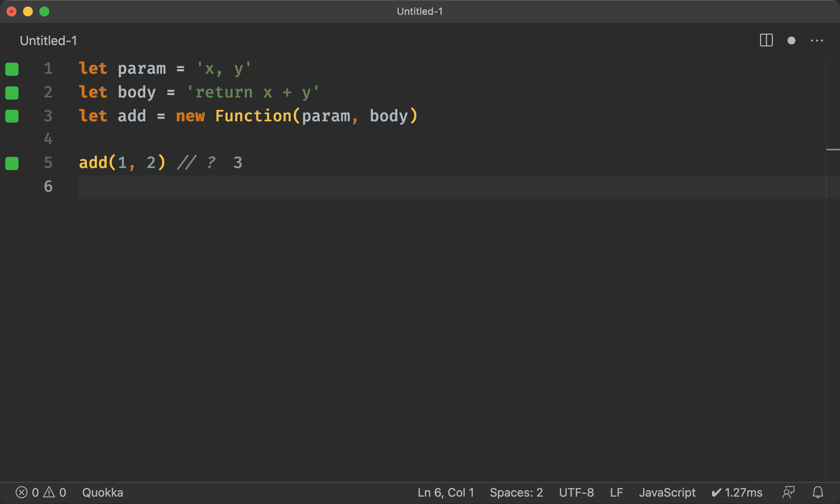Click the minimap scrollbar on the right

click(833, 150)
